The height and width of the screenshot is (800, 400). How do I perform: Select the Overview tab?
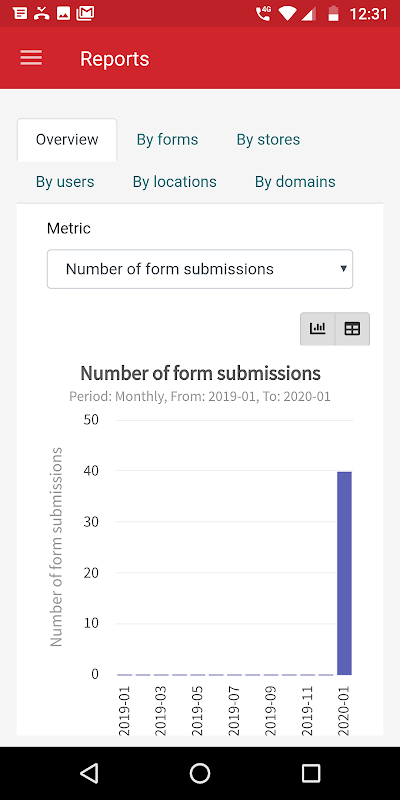(67, 140)
